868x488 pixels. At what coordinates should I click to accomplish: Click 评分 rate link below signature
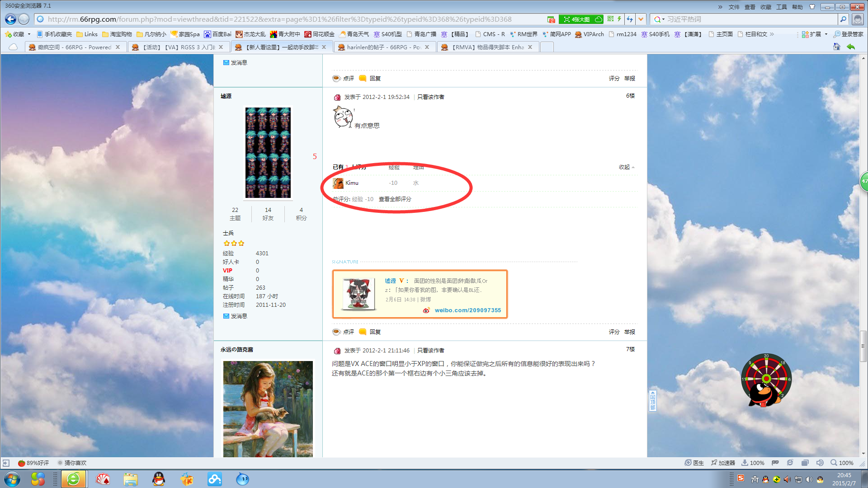tap(614, 332)
